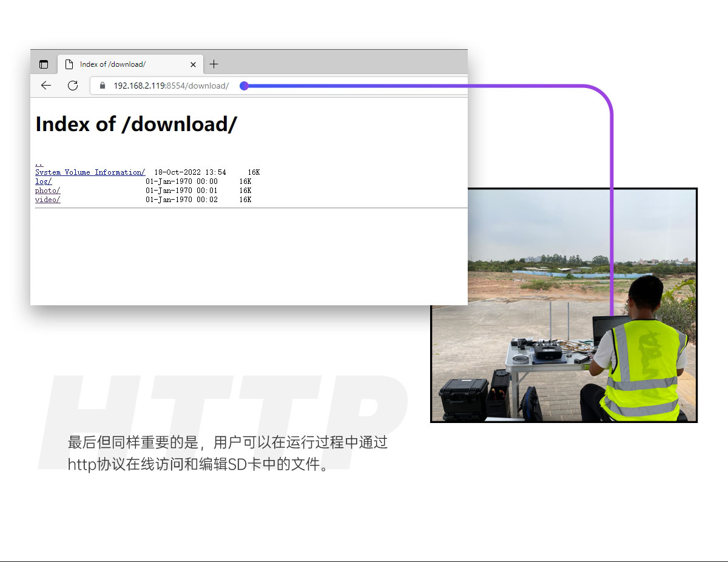
Task: Open the video/ directory link
Action: pyautogui.click(x=47, y=200)
